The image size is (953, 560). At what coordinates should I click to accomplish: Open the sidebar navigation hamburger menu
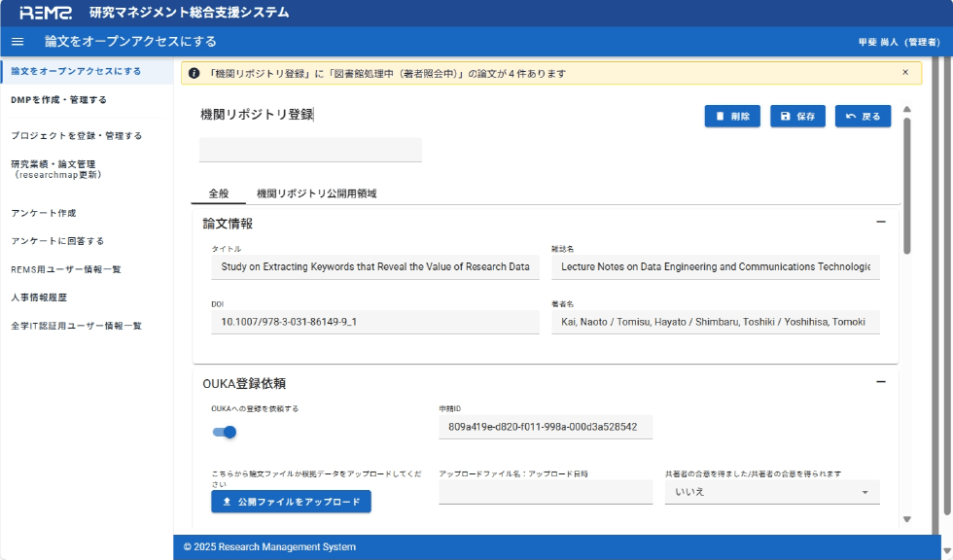pos(17,42)
